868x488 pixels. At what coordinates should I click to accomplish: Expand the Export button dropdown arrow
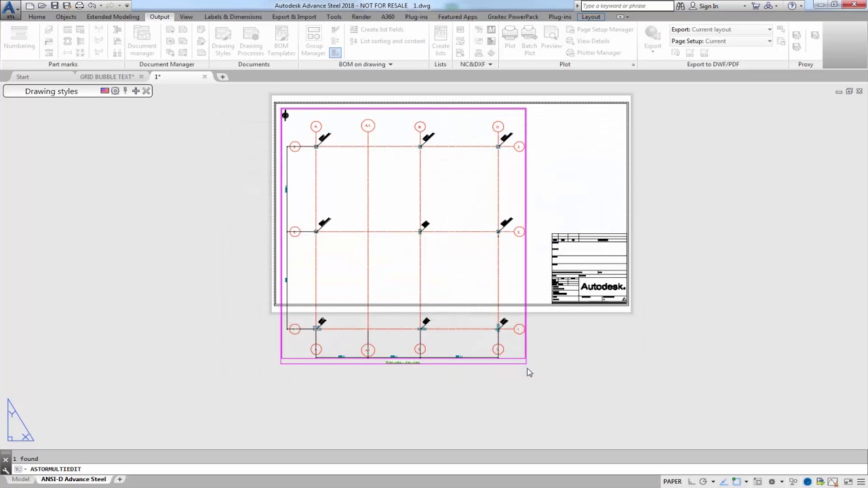(653, 52)
